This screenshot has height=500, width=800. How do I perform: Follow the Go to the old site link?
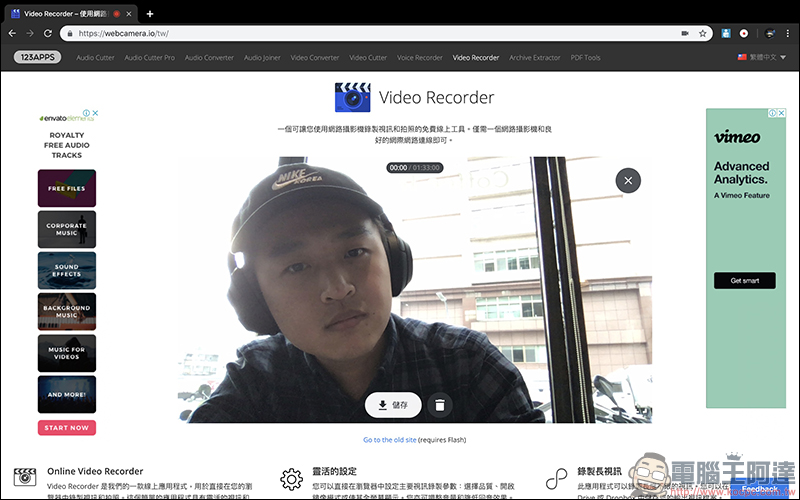390,440
